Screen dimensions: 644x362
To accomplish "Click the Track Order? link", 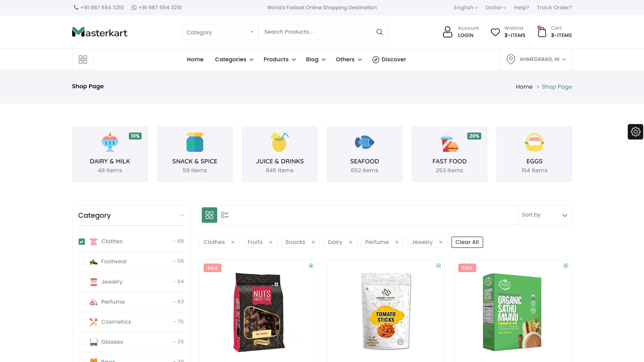I will (554, 7).
